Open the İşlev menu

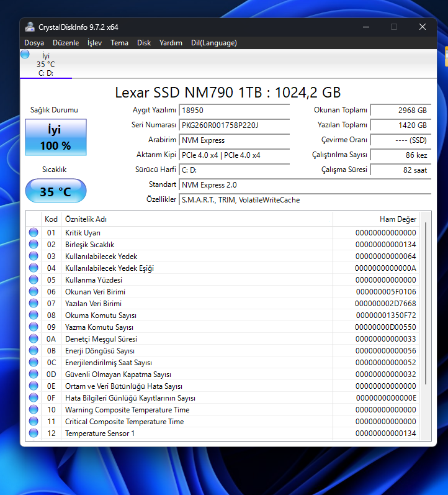(x=94, y=43)
